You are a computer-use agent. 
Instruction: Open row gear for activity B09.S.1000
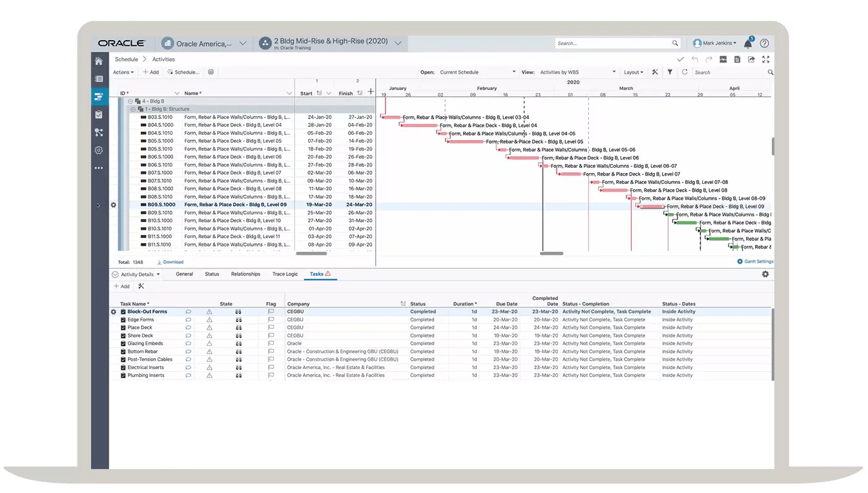[x=114, y=205]
